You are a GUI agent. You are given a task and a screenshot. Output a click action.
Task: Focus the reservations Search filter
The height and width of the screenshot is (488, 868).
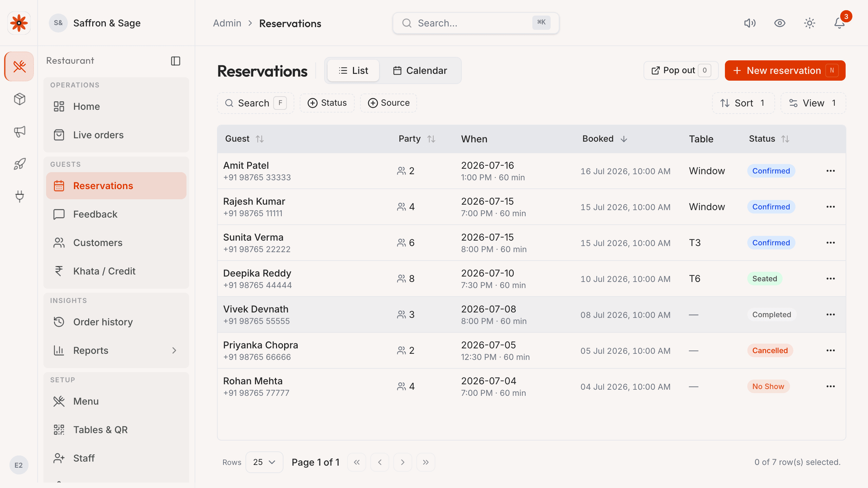click(x=256, y=103)
